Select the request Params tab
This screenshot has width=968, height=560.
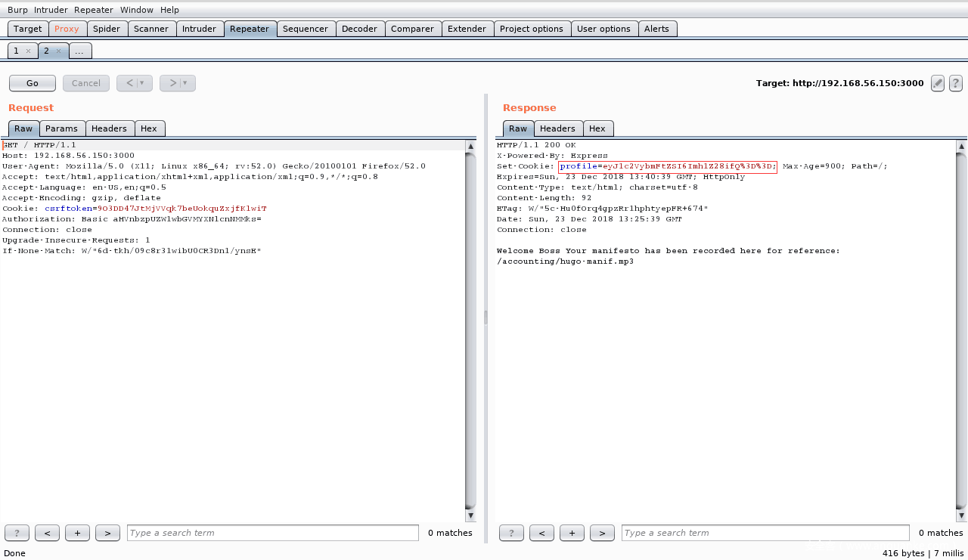(61, 128)
